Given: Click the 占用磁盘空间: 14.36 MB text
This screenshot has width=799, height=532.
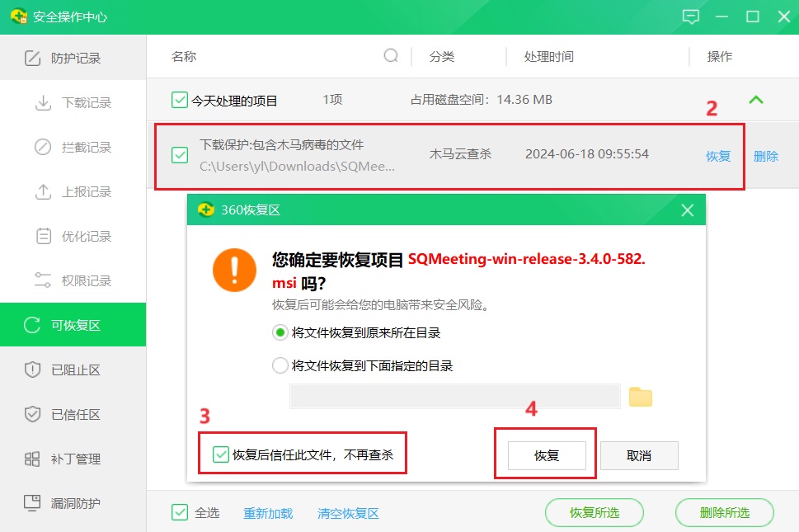Looking at the screenshot, I should 482,99.
